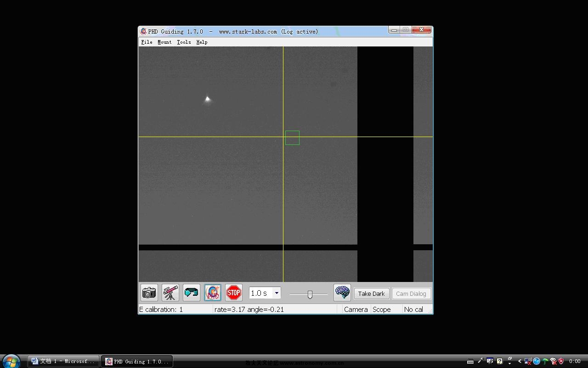Click the disconnected network tray icon
Screen dimensions: 588x368
(x=528, y=361)
